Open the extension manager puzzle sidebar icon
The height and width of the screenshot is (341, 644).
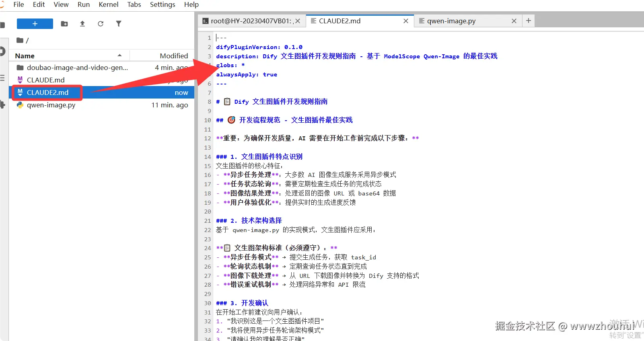point(2,105)
